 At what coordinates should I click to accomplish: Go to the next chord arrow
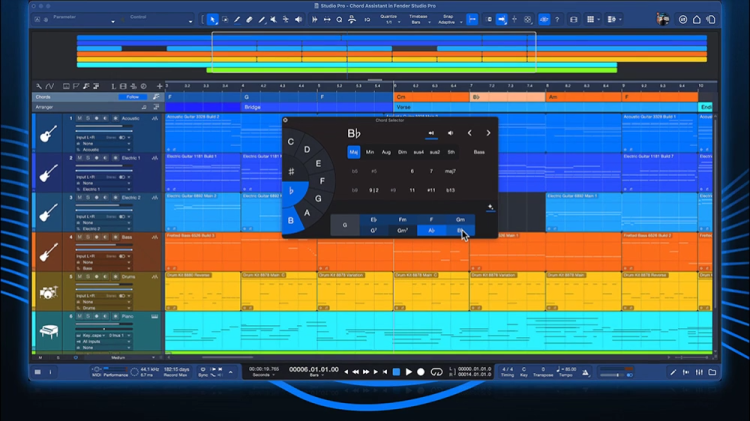pyautogui.click(x=488, y=133)
